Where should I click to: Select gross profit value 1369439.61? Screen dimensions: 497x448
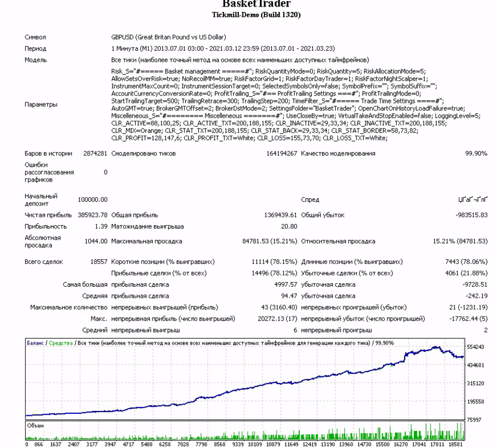pos(281,215)
